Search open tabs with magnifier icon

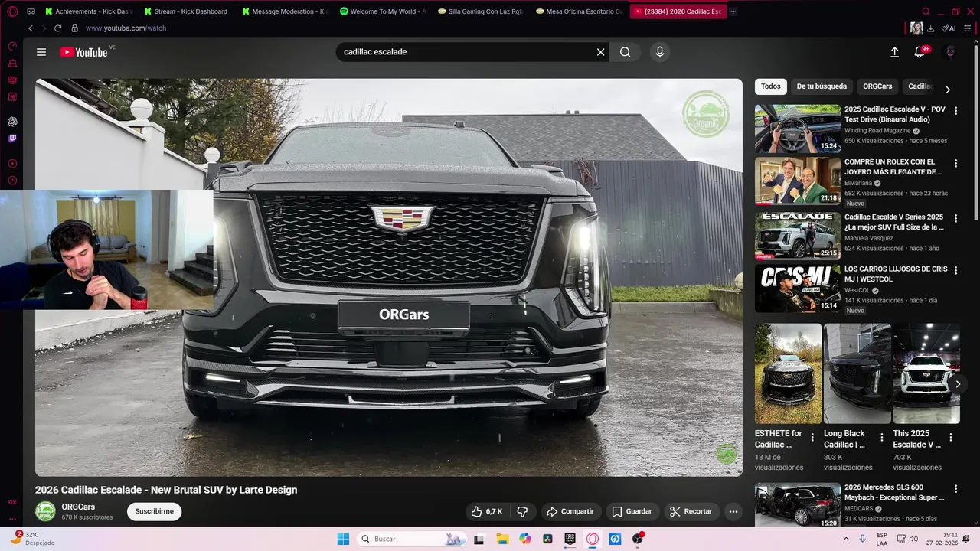[926, 11]
